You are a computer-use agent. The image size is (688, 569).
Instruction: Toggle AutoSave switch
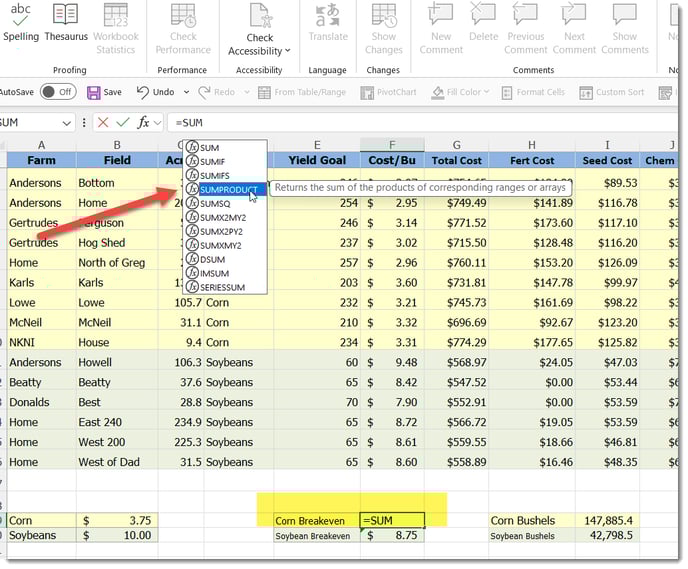(x=58, y=92)
